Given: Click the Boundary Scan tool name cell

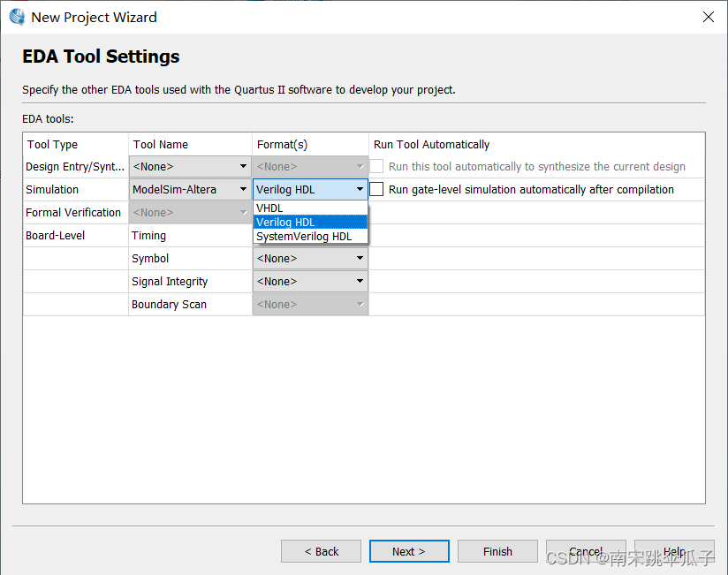Looking at the screenshot, I should pyautogui.click(x=190, y=305).
